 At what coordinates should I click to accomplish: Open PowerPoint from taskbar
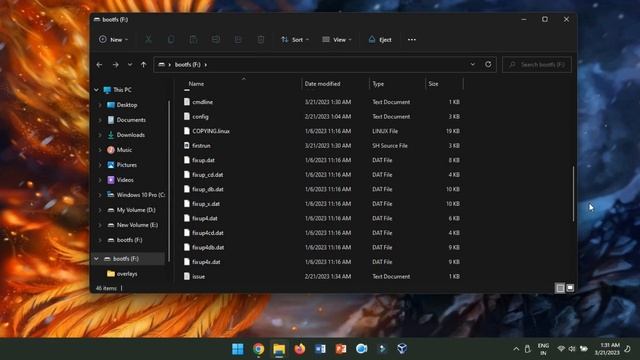click(x=341, y=349)
